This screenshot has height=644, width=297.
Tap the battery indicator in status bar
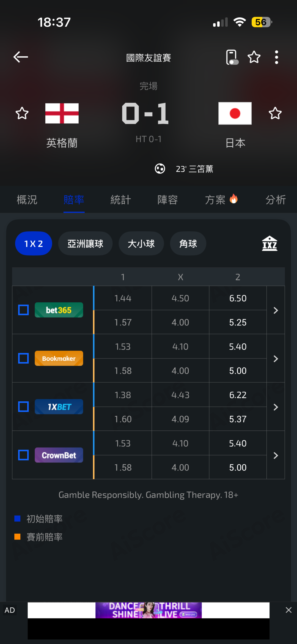[262, 22]
